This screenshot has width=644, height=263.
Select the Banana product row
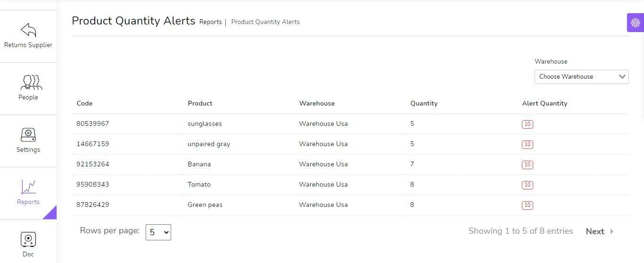tap(199, 164)
